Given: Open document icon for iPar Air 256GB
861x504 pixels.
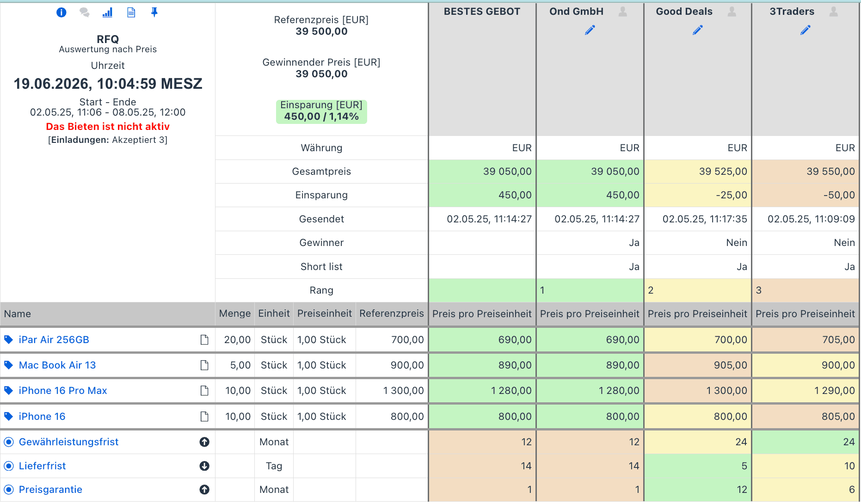Looking at the screenshot, I should click(x=204, y=340).
